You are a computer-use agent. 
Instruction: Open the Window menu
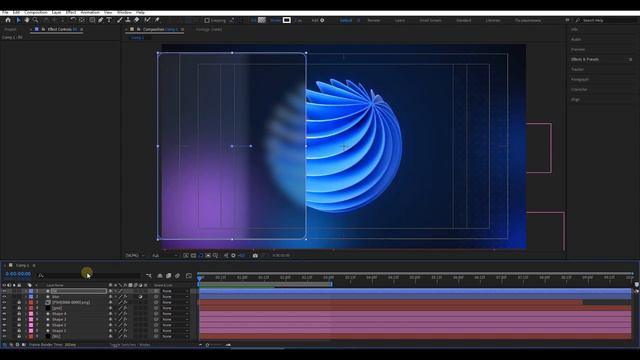pos(124,13)
